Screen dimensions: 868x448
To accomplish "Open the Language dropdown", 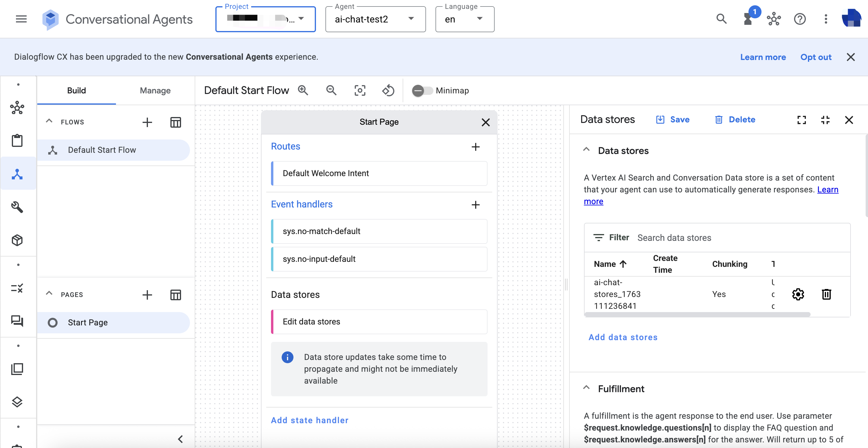I will click(464, 19).
